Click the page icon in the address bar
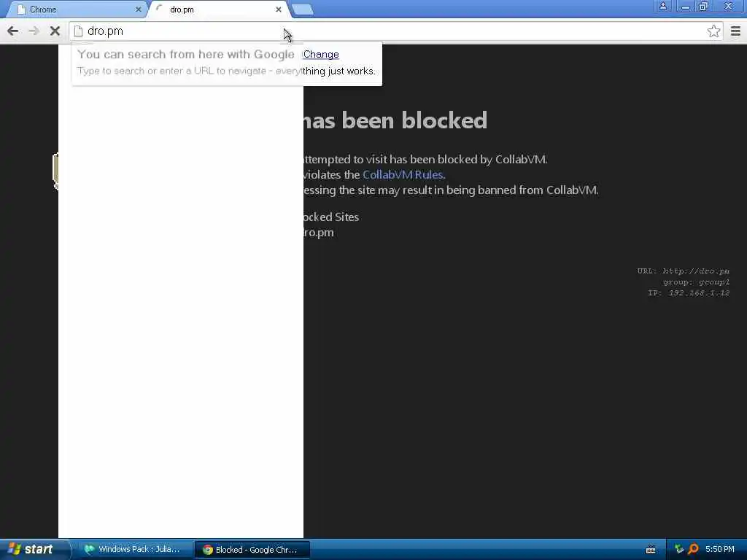 coord(79,31)
